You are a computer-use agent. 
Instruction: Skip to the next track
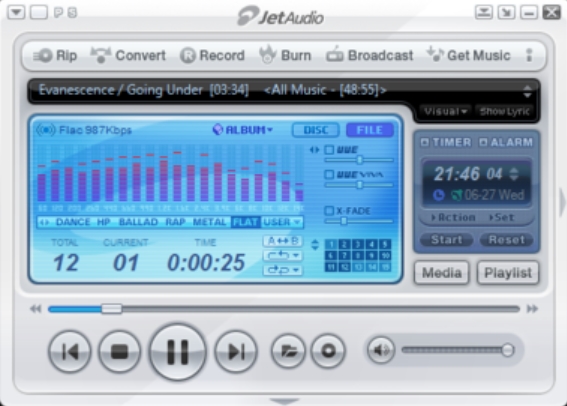pos(236,351)
